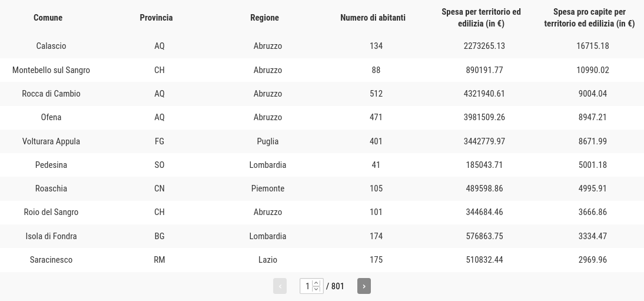Sort by the Comune column header
The height and width of the screenshot is (301, 644).
coord(48,18)
